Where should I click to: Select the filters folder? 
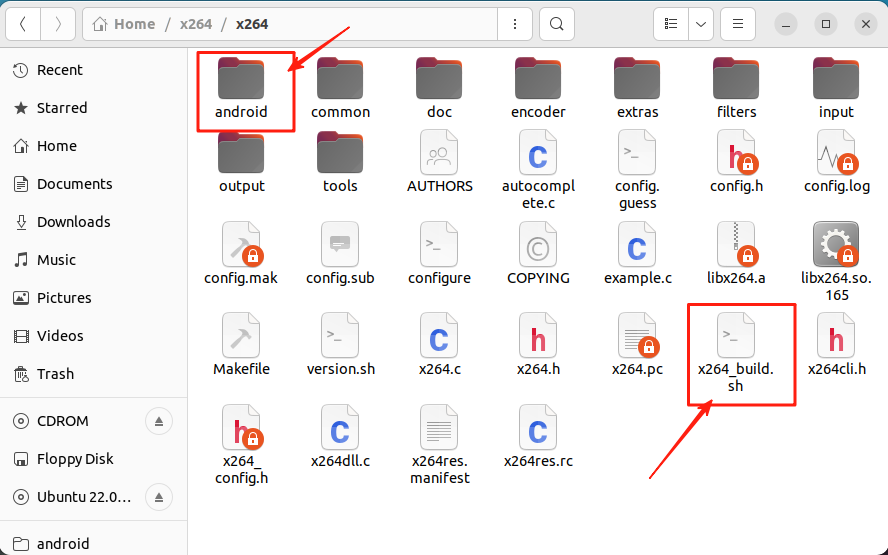pyautogui.click(x=736, y=88)
